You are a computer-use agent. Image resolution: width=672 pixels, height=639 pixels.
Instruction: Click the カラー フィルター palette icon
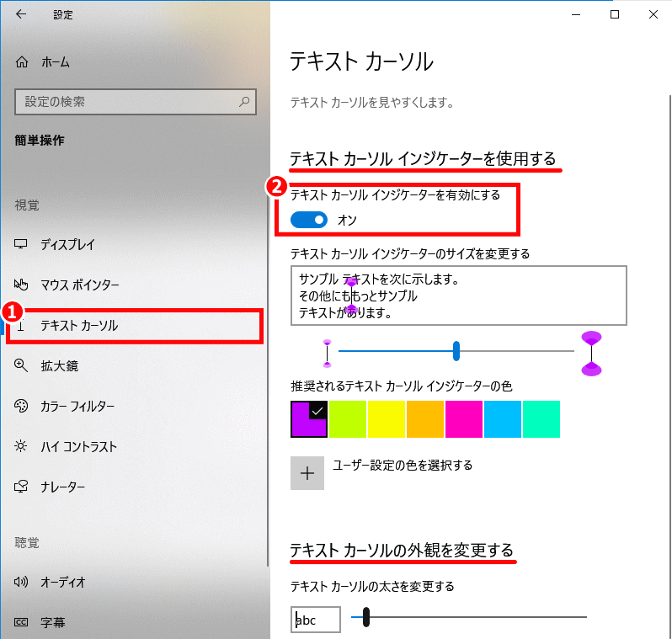pyautogui.click(x=20, y=406)
